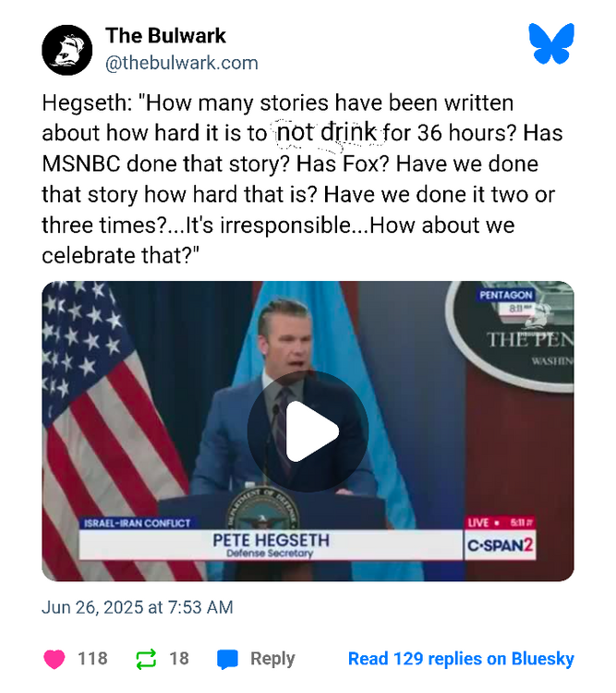Click the C-SPAN2 logo in the video
The height and width of the screenshot is (693, 616).
click(500, 545)
